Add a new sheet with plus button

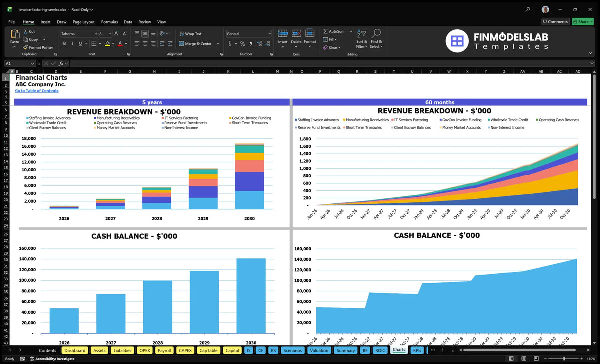pos(442,350)
